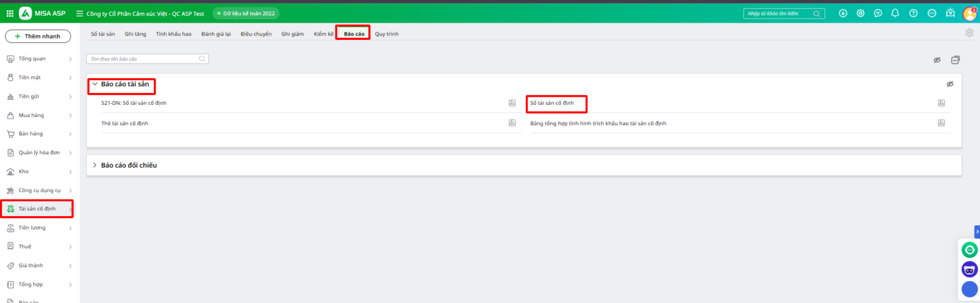Click the report name search field

click(144, 59)
